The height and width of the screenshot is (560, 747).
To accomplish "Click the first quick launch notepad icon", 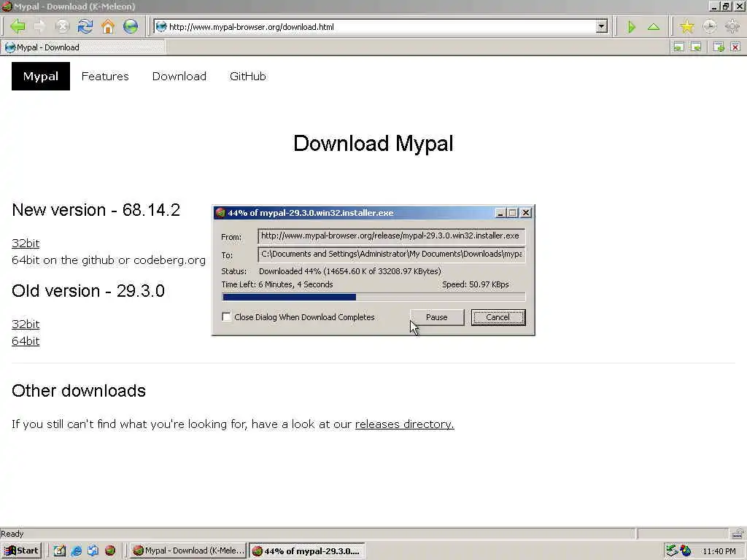I will click(60, 551).
